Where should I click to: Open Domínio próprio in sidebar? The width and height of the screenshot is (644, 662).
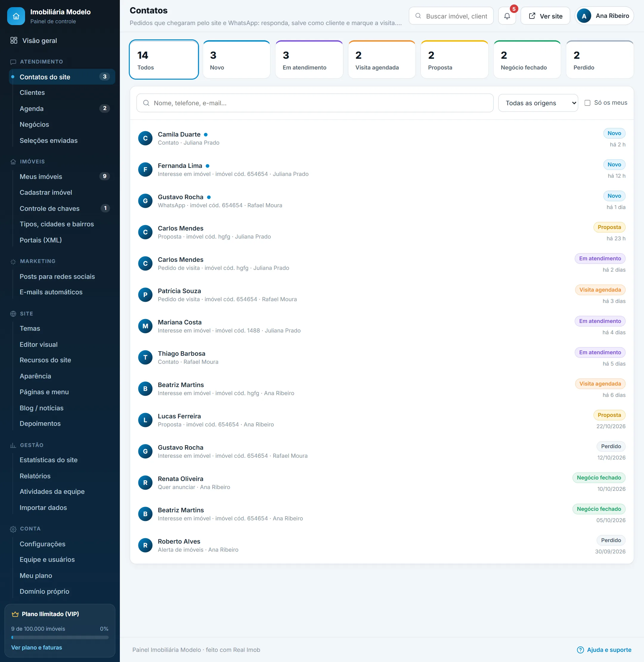coord(44,591)
